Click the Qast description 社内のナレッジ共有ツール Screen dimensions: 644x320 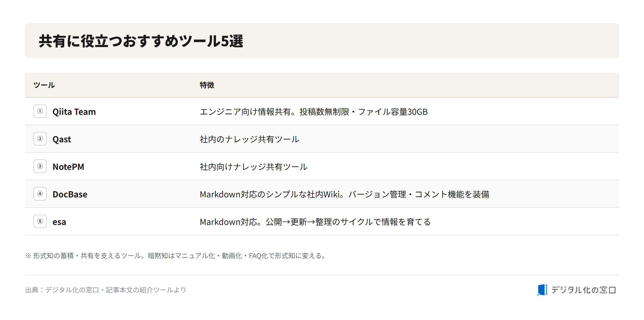pos(249,139)
